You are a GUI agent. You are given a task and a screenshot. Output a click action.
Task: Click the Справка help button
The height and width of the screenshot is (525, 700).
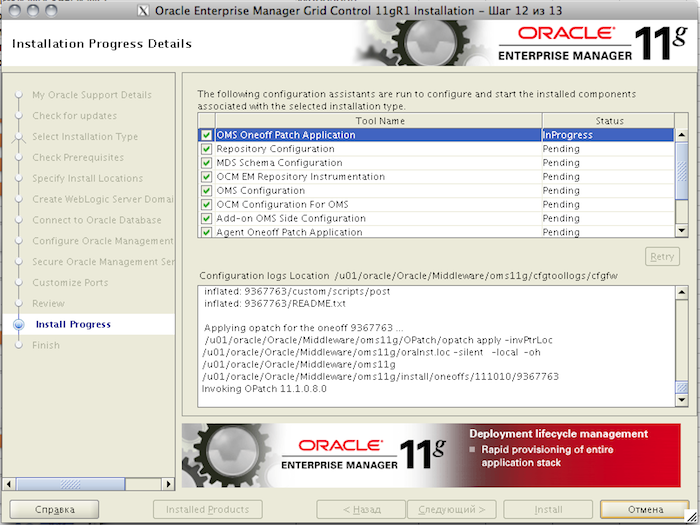(54, 509)
